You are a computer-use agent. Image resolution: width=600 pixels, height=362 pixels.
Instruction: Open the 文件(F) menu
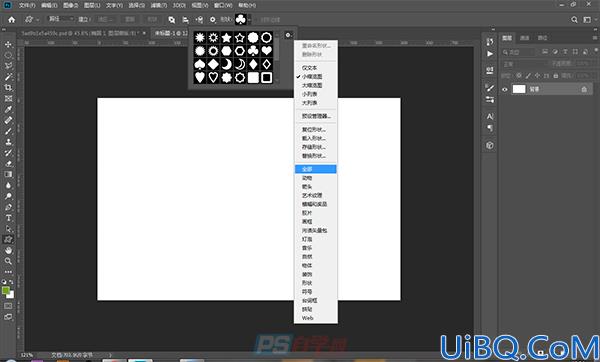(27, 5)
